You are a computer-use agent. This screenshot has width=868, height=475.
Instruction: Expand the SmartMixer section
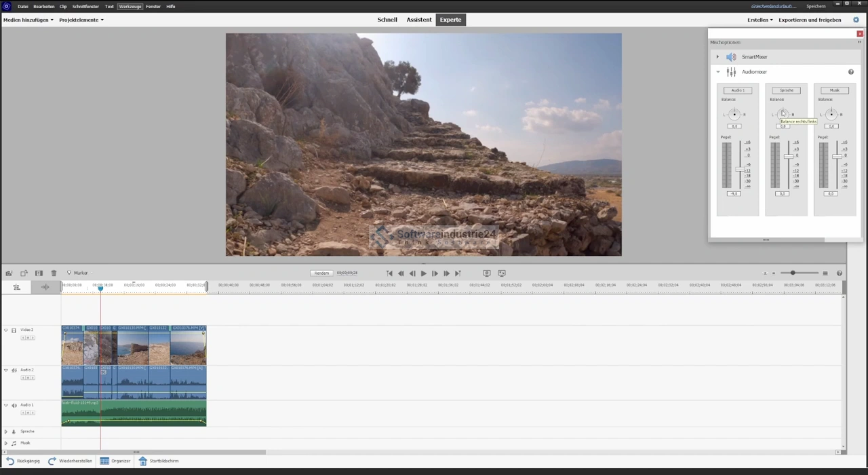(x=717, y=57)
